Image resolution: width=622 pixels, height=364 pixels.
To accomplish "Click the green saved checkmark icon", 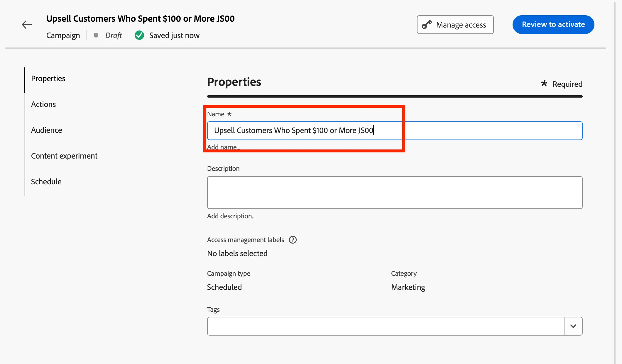I will click(x=139, y=35).
